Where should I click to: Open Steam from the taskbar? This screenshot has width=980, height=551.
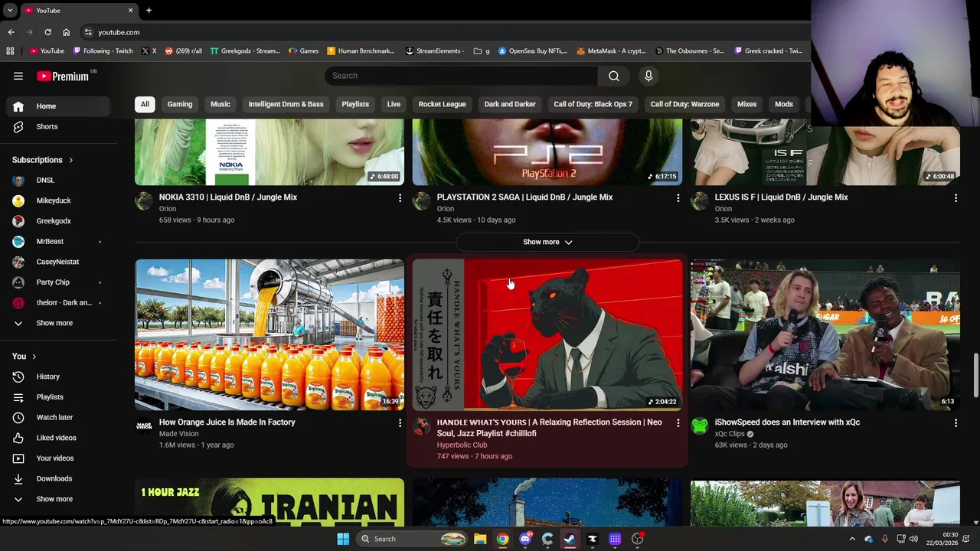[570, 539]
